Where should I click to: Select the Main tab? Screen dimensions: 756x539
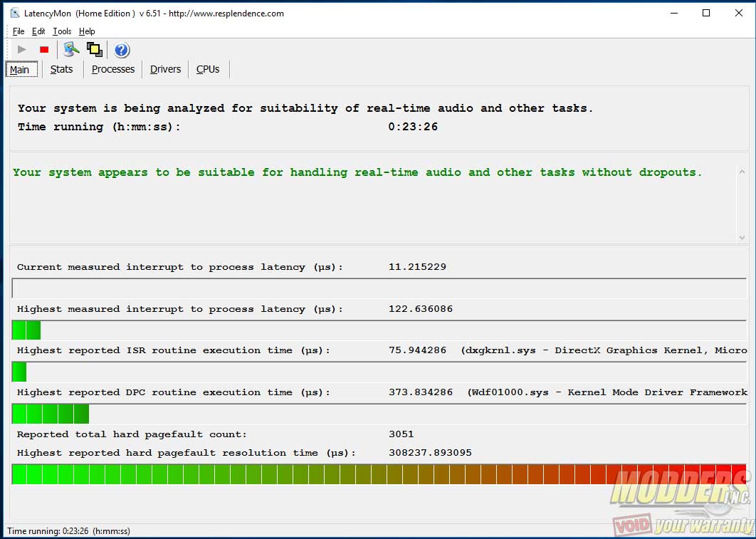(x=20, y=70)
